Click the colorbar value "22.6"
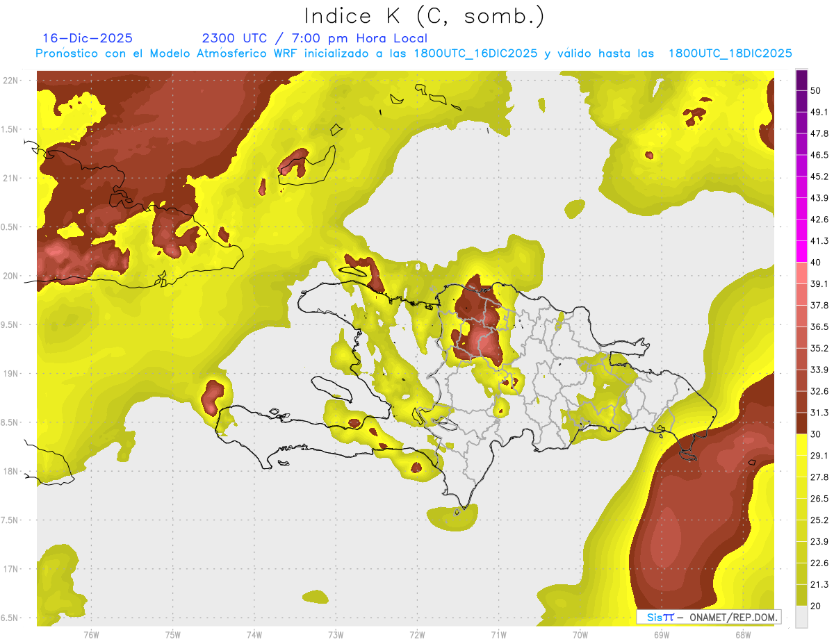The height and width of the screenshot is (644, 834). coord(819,563)
